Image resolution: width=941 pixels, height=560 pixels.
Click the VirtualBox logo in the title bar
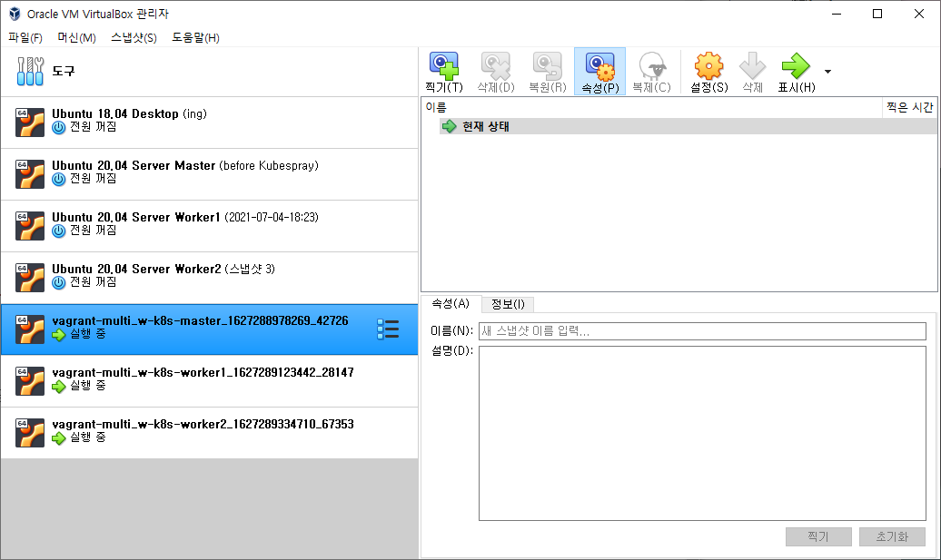tap(15, 14)
